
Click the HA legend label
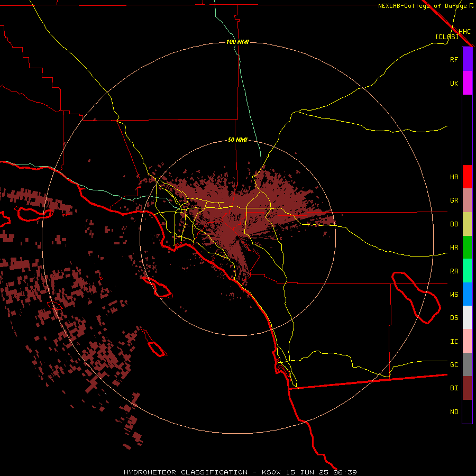pos(454,177)
